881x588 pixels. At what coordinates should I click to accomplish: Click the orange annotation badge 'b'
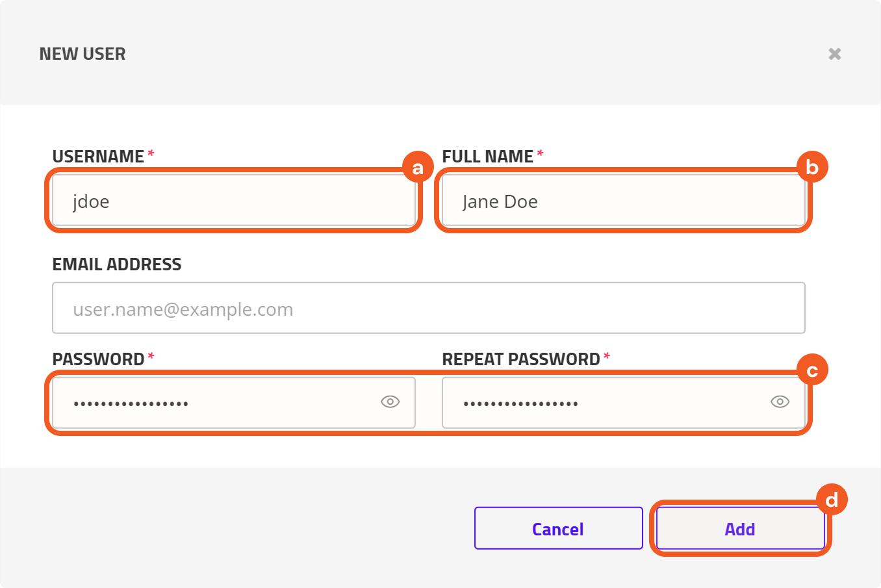point(812,168)
